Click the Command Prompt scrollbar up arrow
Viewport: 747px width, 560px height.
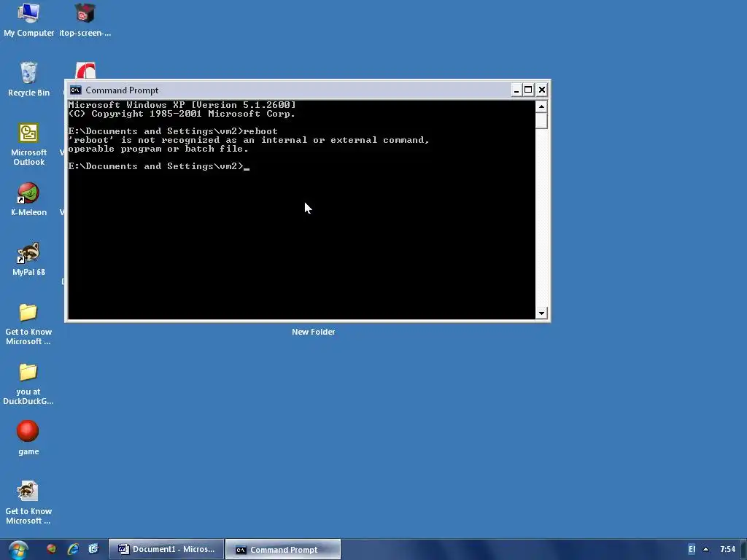pyautogui.click(x=541, y=106)
